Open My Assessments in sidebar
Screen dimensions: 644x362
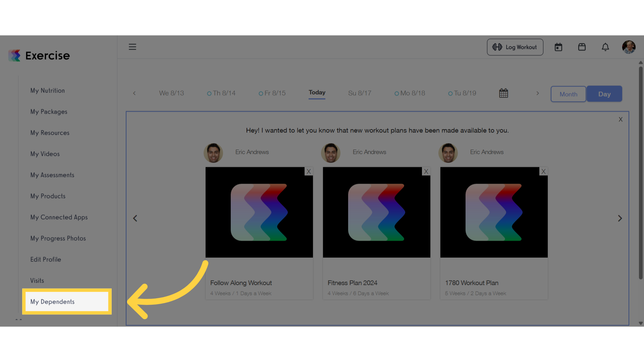click(x=52, y=175)
